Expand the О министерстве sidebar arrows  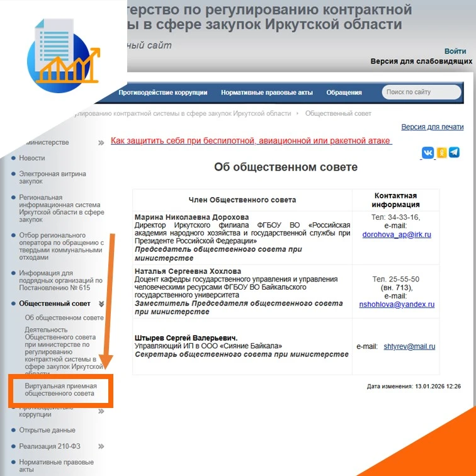click(x=101, y=143)
